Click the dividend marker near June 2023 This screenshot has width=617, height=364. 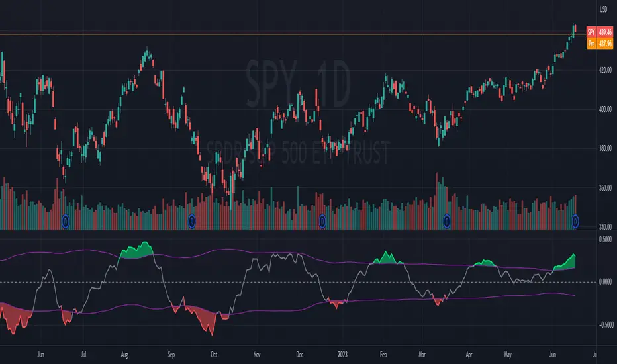[576, 222]
